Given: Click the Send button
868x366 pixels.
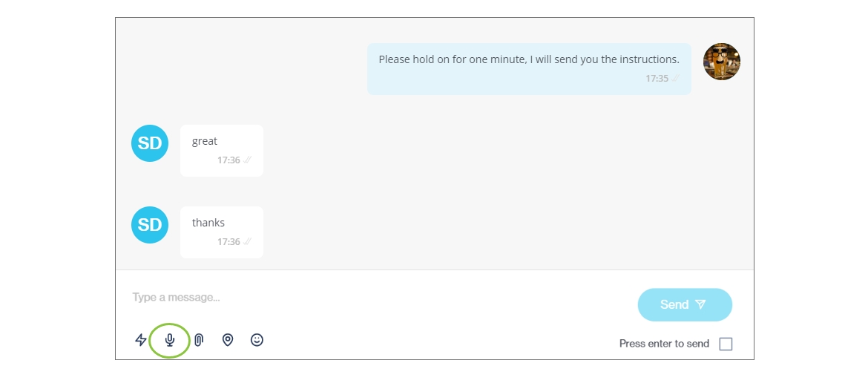Looking at the screenshot, I should pos(685,304).
